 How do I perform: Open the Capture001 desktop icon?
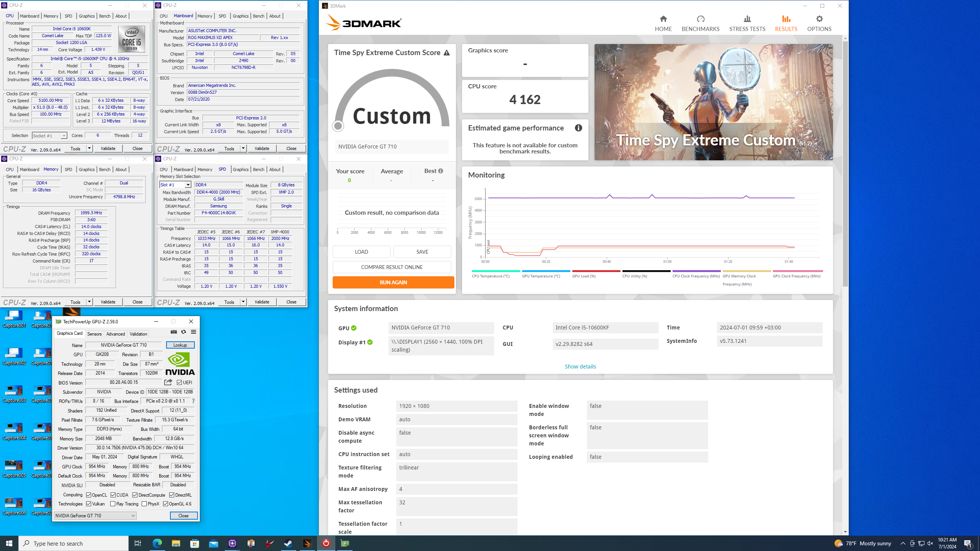click(14, 319)
